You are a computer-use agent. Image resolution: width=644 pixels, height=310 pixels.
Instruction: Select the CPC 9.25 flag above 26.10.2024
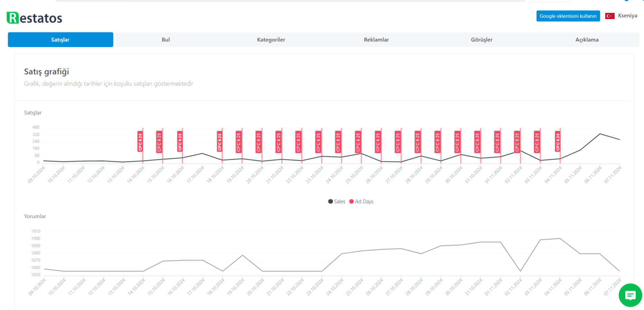point(378,141)
